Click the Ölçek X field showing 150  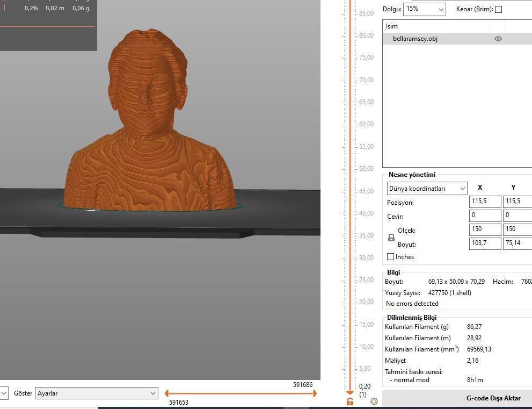pos(485,229)
